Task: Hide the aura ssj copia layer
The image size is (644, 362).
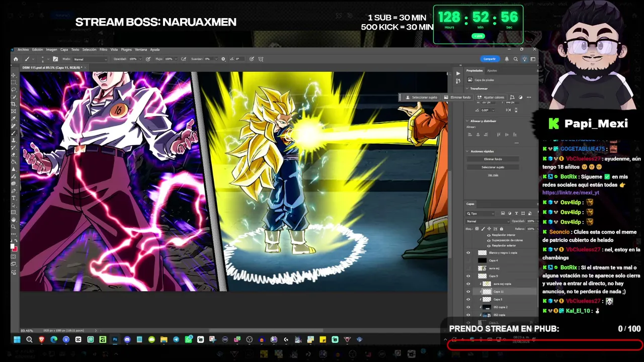Action: click(x=468, y=284)
